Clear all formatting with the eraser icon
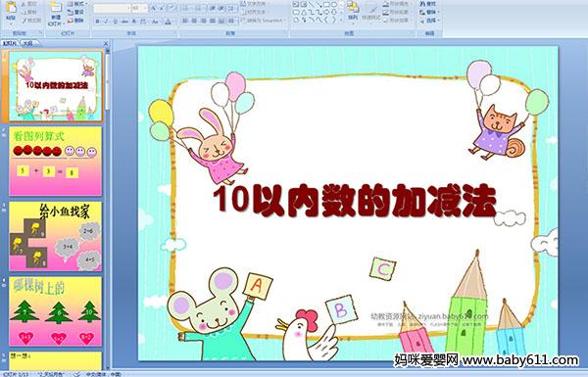 pyautogui.click(x=172, y=8)
